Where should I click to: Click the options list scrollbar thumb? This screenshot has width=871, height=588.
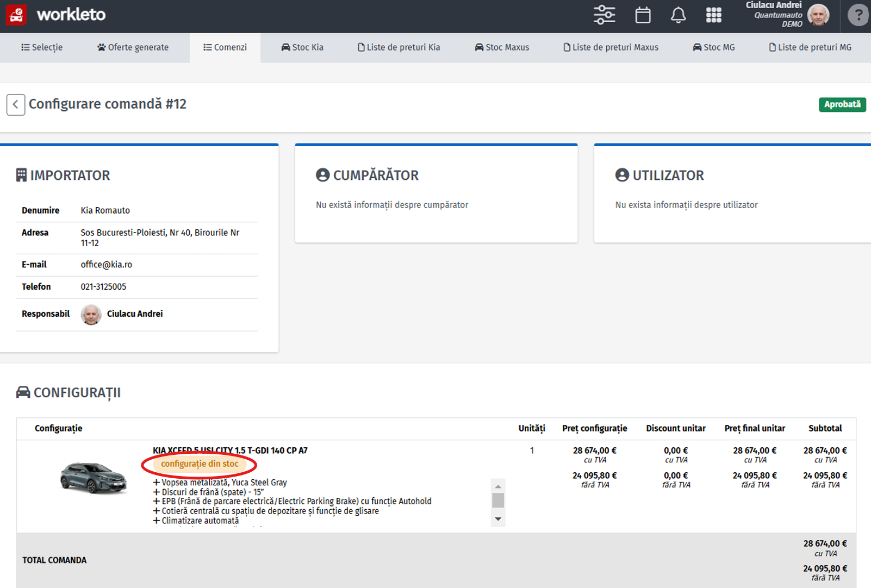pos(498,500)
